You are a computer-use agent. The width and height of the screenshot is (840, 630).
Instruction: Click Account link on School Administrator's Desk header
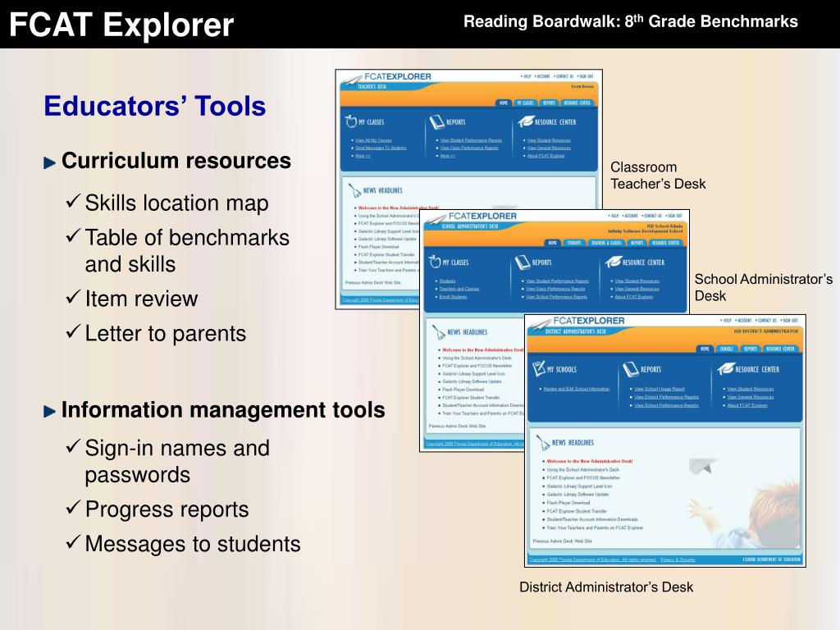[631, 216]
